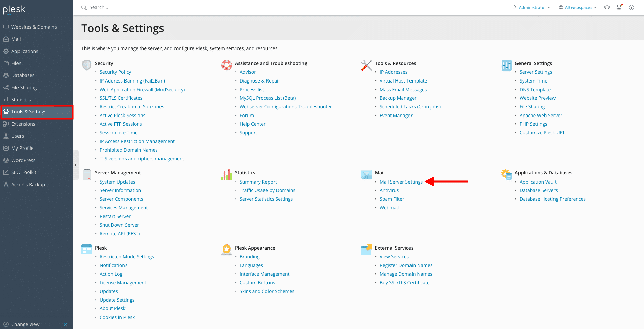Open the Backup Manager link
Image resolution: width=644 pixels, height=329 pixels.
coord(398,98)
